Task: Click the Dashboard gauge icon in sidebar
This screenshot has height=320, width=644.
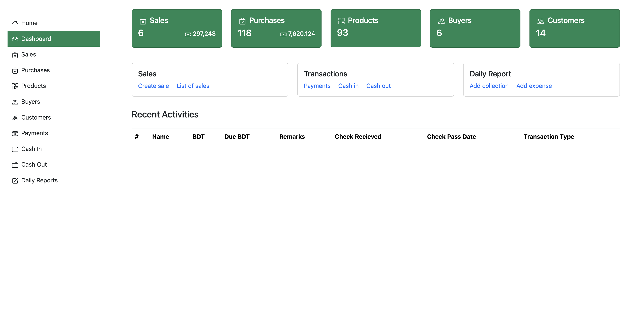Action: click(x=15, y=39)
